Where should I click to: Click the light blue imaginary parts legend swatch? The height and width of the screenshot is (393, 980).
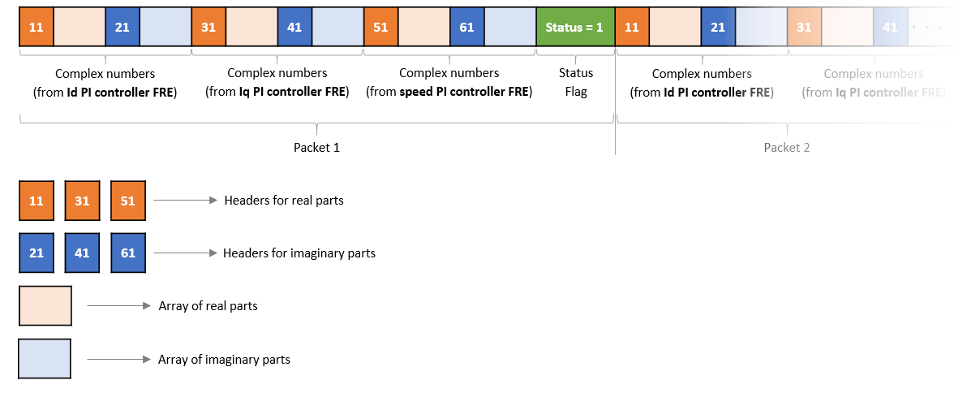[45, 359]
